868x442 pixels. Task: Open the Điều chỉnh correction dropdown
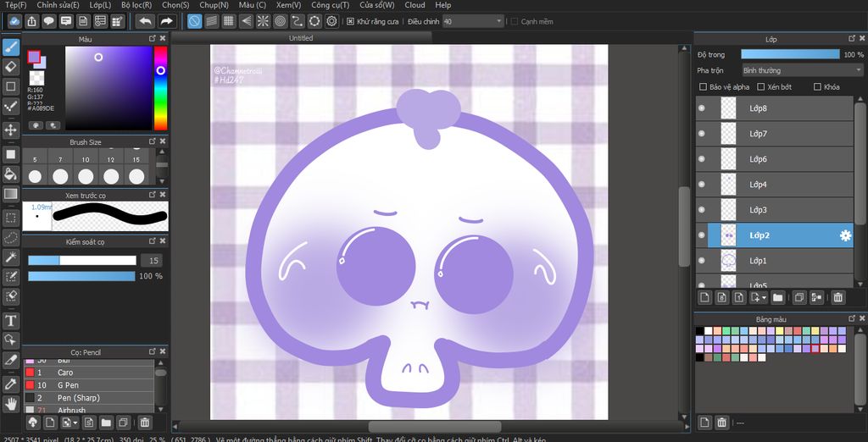coord(473,21)
